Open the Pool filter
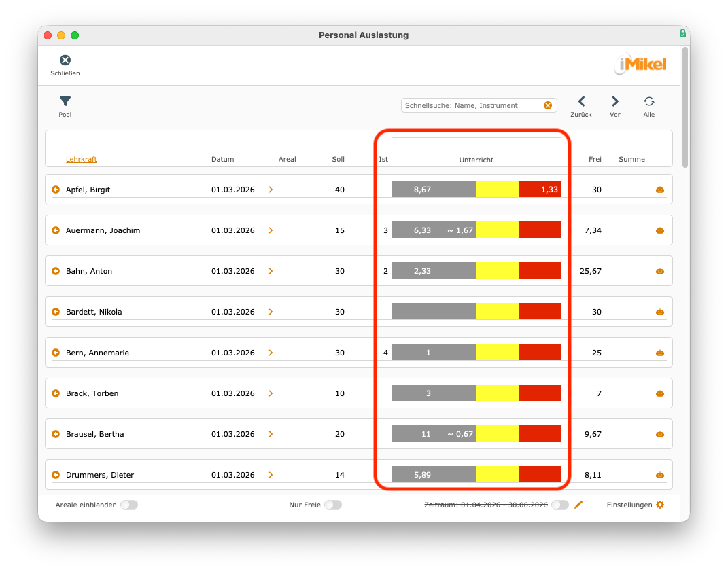Screen dimensions: 728x572 pos(65,101)
